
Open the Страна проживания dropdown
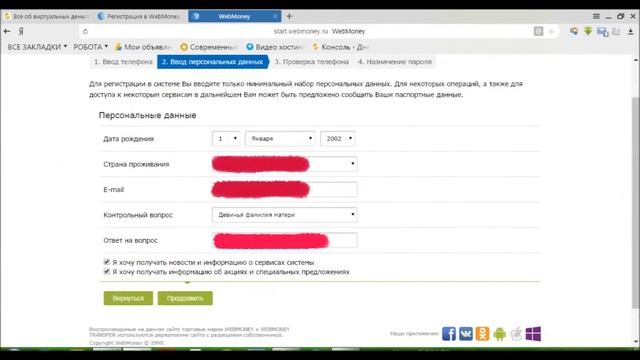click(x=284, y=164)
